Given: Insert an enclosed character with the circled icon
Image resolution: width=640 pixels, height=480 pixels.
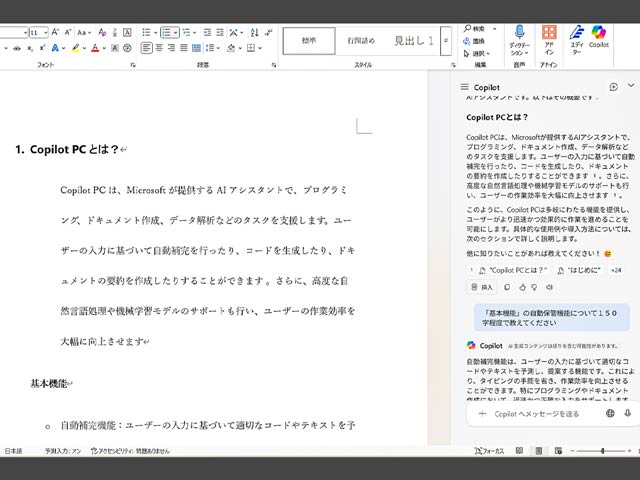Looking at the screenshot, I should pos(127,48).
